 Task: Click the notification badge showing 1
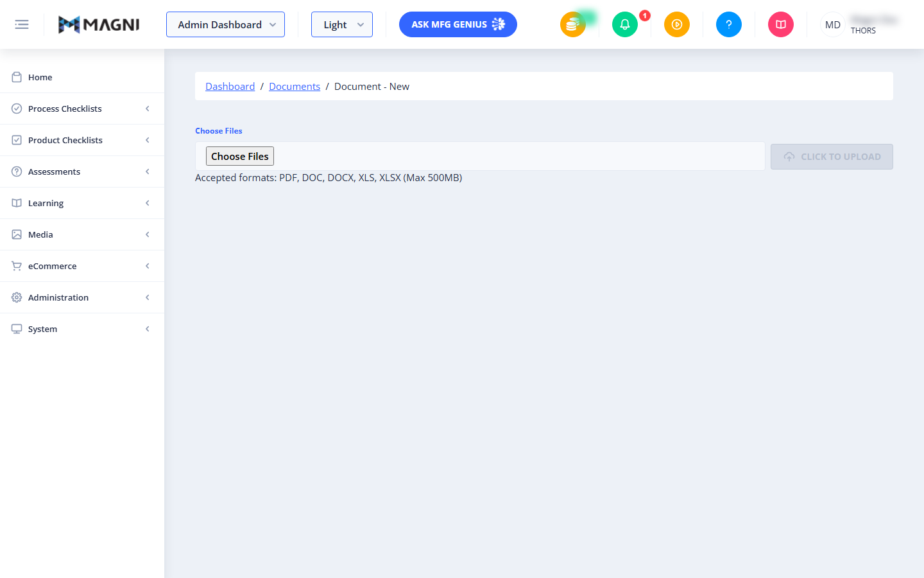click(x=645, y=15)
